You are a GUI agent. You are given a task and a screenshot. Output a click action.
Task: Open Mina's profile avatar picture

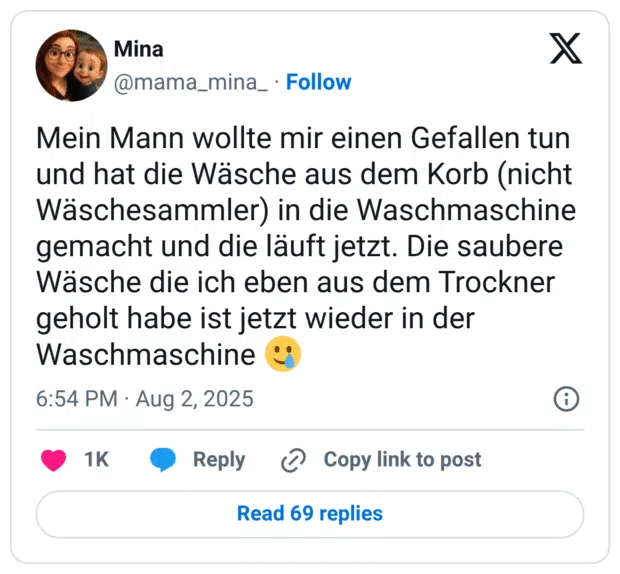click(x=71, y=65)
